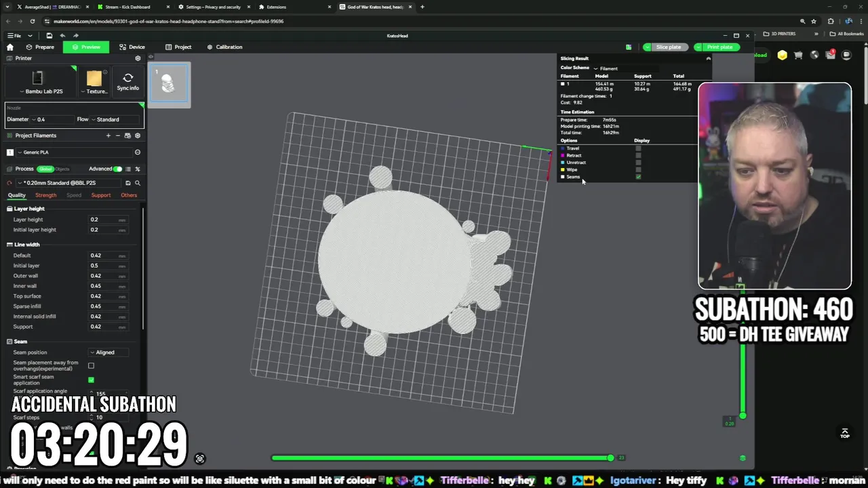Open AMS sync icon in Project Filaments
868x488 pixels.
point(127,136)
